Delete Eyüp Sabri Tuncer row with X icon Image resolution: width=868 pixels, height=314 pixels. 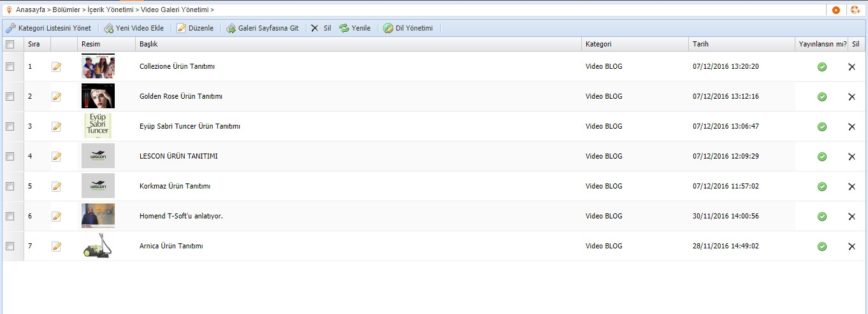coord(851,127)
